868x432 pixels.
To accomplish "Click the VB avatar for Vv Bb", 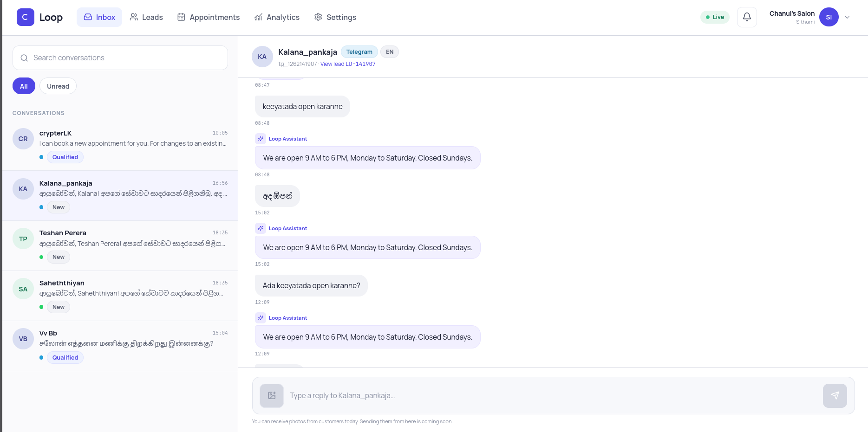I will point(23,339).
